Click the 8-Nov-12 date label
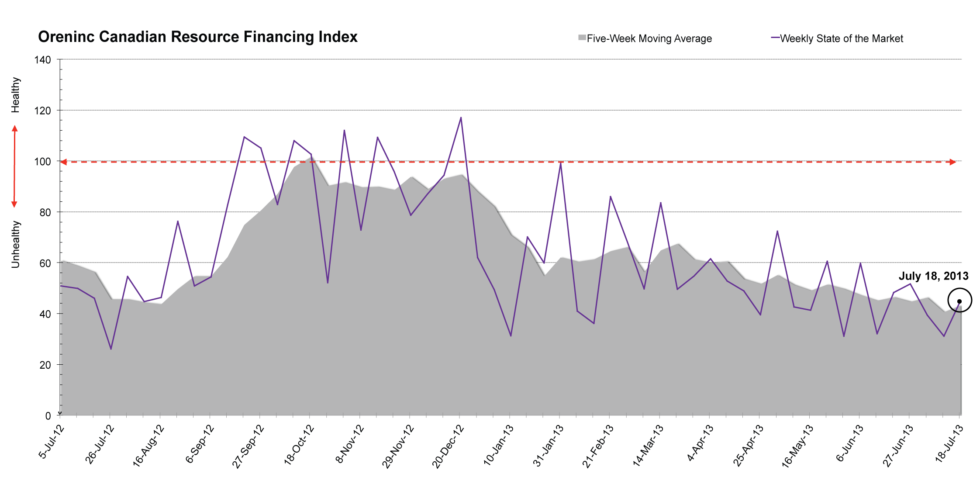The height and width of the screenshot is (498, 980). 350,443
